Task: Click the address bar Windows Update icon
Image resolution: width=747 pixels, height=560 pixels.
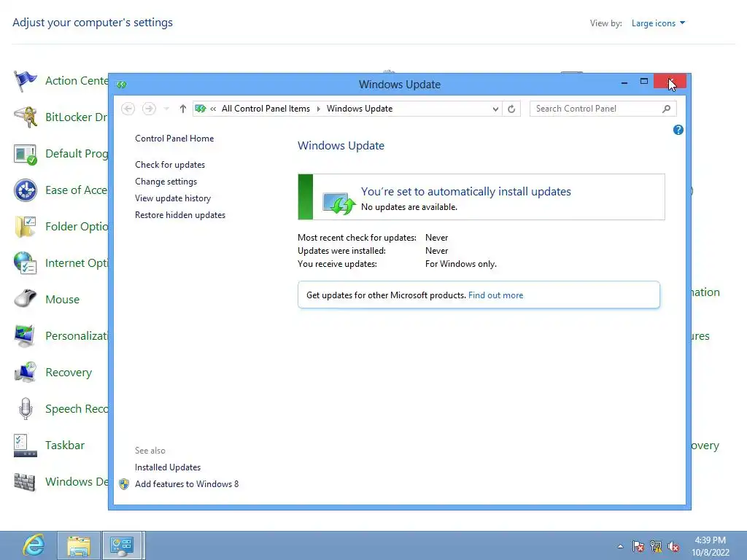Action: pos(201,109)
